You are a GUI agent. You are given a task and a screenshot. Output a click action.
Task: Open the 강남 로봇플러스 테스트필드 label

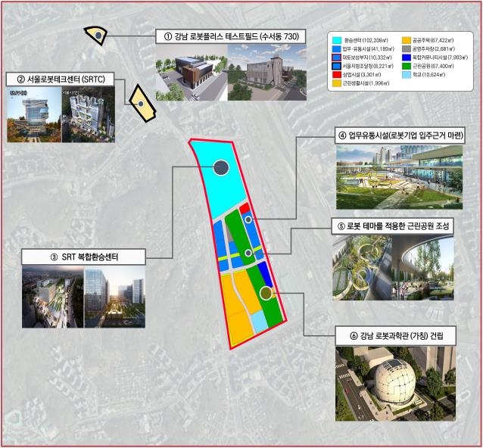[230, 36]
